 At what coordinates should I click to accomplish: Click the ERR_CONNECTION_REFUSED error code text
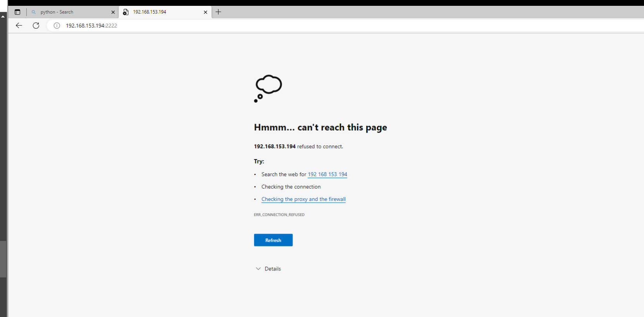point(279,215)
